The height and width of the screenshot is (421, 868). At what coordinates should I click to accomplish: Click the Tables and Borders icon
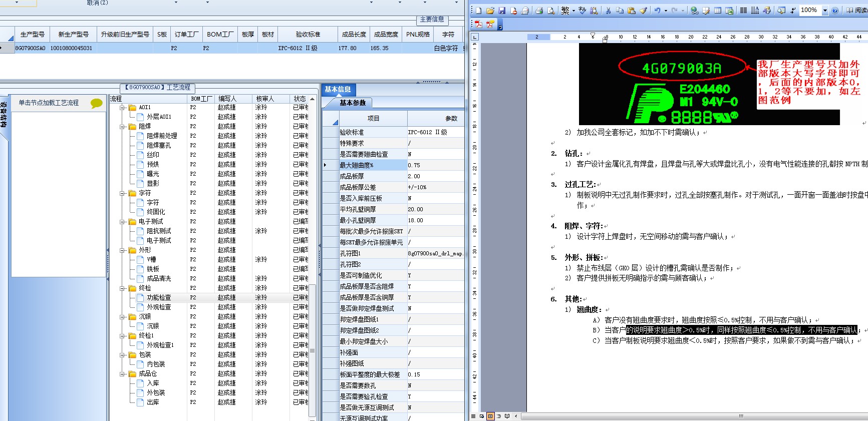[706, 10]
